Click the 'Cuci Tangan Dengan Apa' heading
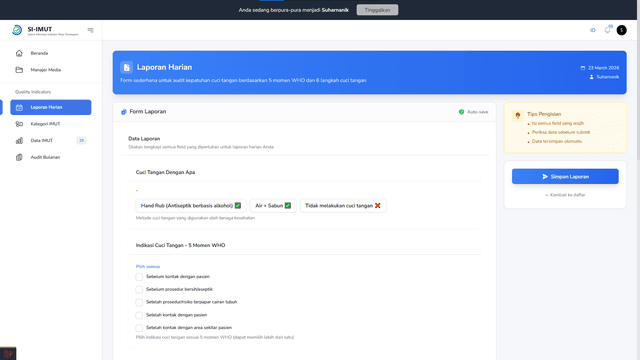The height and width of the screenshot is (360, 640). (165, 172)
